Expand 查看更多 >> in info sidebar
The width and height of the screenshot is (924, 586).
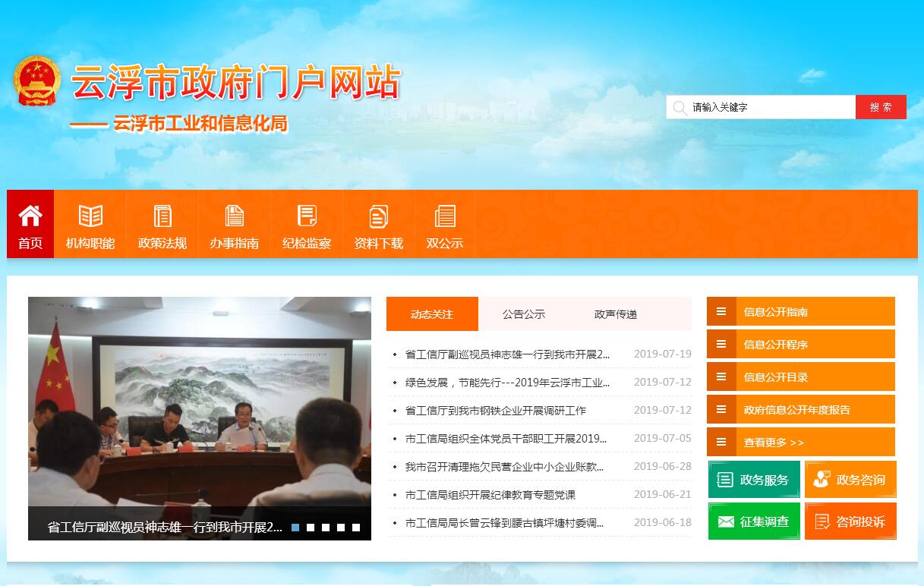coord(800,443)
